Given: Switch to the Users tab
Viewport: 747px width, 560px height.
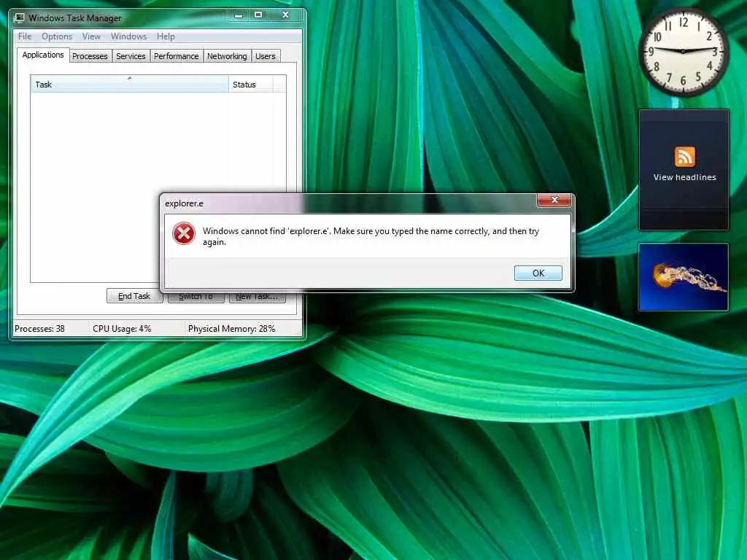Looking at the screenshot, I should (266, 56).
